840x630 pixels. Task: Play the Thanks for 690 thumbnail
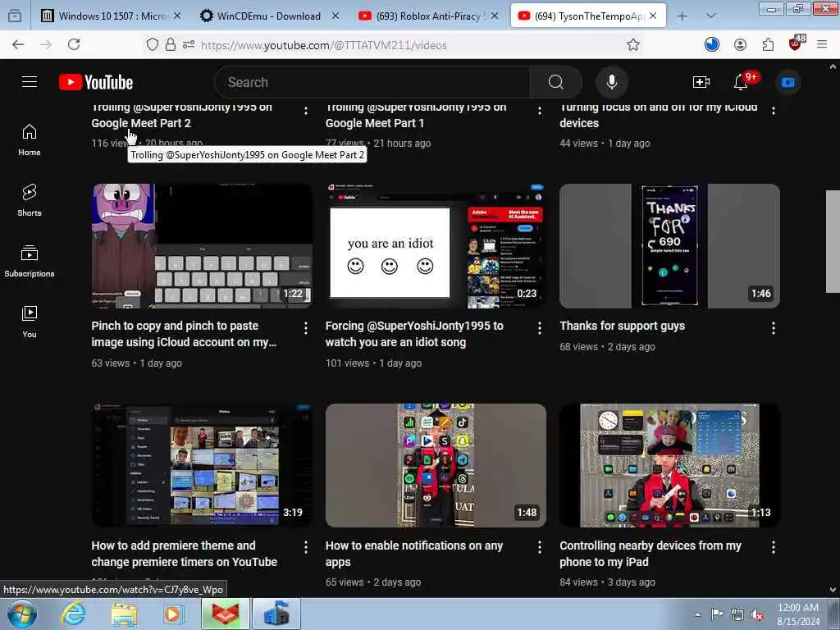pyautogui.click(x=669, y=246)
